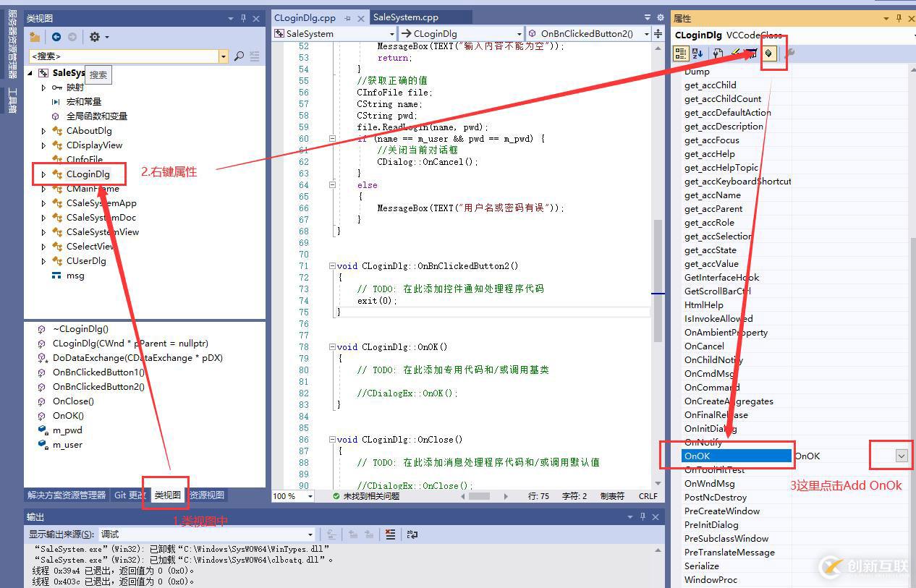Screen dimensions: 916x588
Task: Open the output source dropdown
Action: point(310,534)
